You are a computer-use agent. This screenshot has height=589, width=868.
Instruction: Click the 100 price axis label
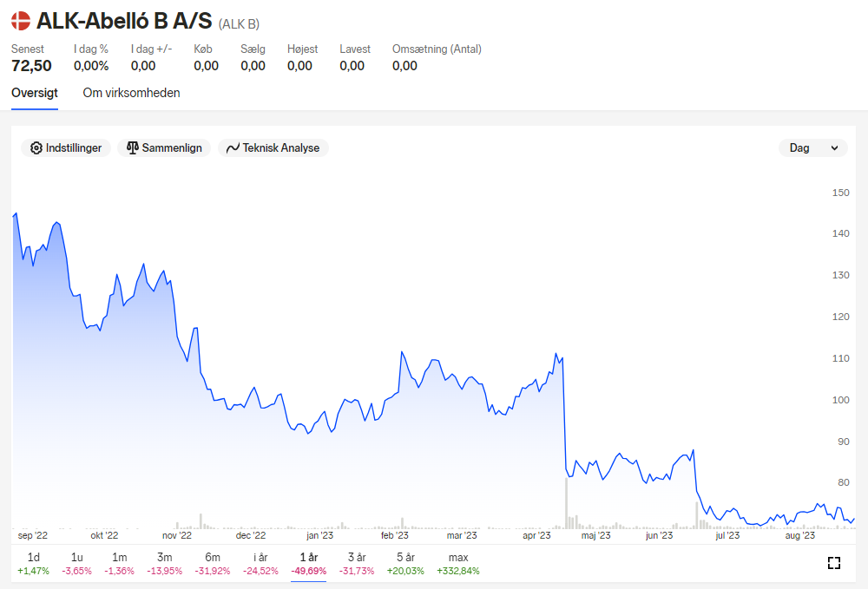click(x=840, y=400)
